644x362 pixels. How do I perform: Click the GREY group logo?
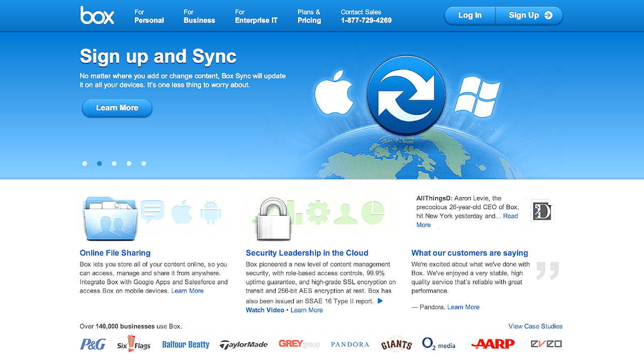pos(299,344)
